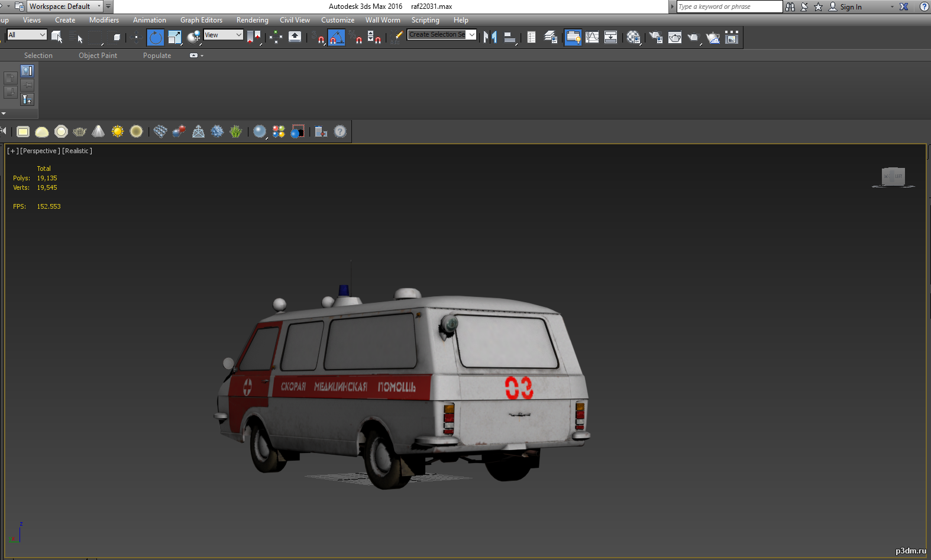Open the Mirror tool
Screen dimensions: 931x560
coord(490,37)
